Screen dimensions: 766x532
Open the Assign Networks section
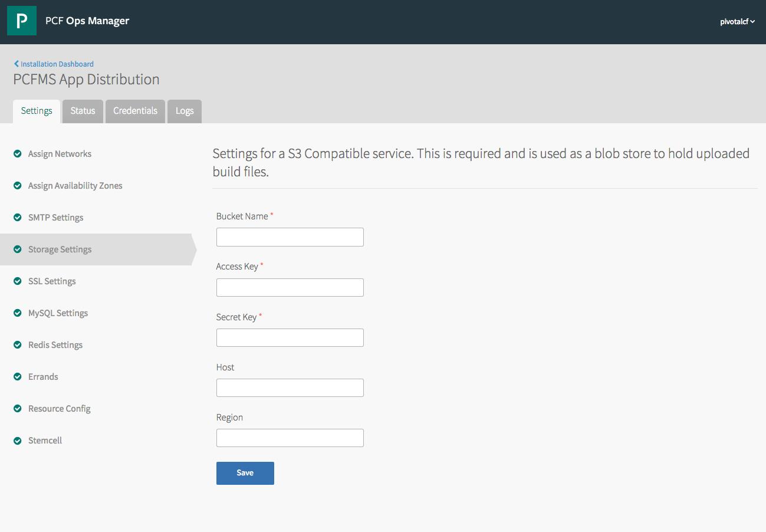coord(60,154)
